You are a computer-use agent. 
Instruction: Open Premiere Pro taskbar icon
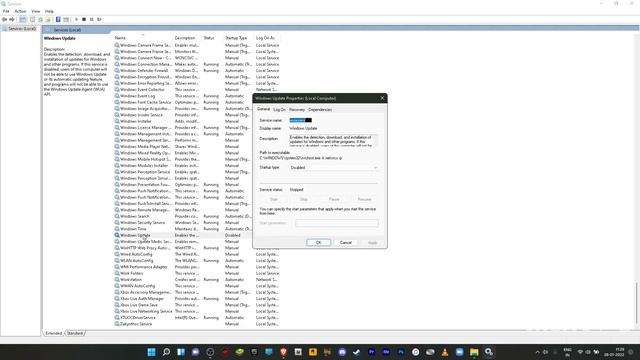(x=371, y=352)
